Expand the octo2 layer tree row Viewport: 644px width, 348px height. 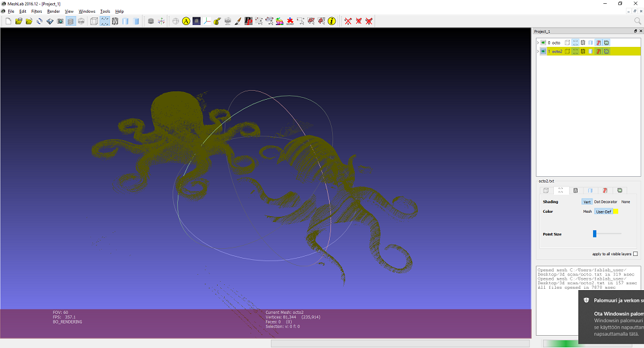point(538,51)
